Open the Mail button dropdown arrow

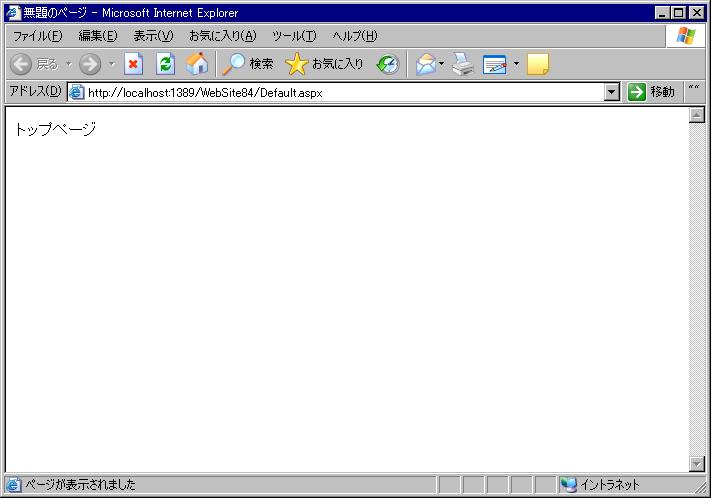click(441, 64)
